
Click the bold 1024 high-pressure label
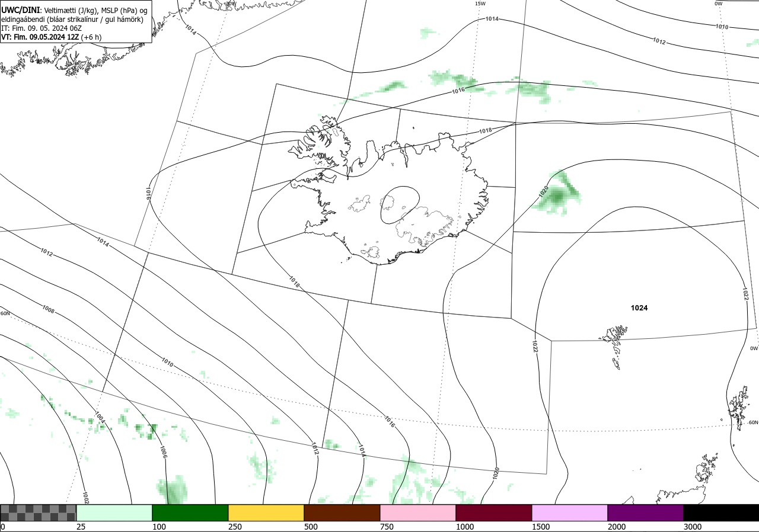point(639,308)
